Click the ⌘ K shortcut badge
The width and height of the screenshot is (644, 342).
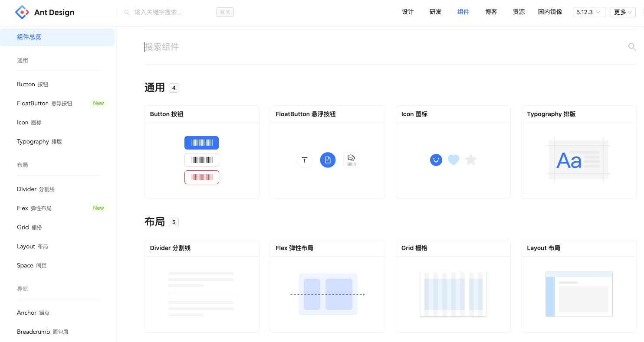pyautogui.click(x=225, y=12)
